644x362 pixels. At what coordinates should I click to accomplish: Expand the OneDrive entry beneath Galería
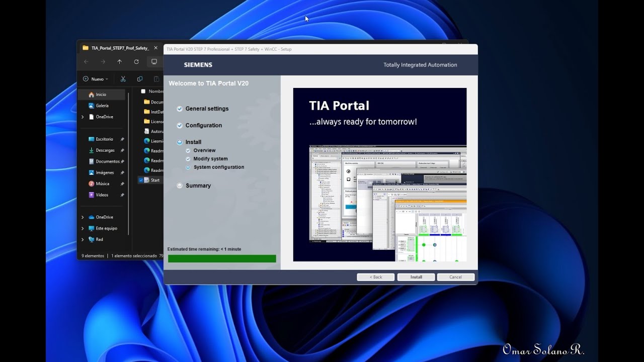coord(83,117)
